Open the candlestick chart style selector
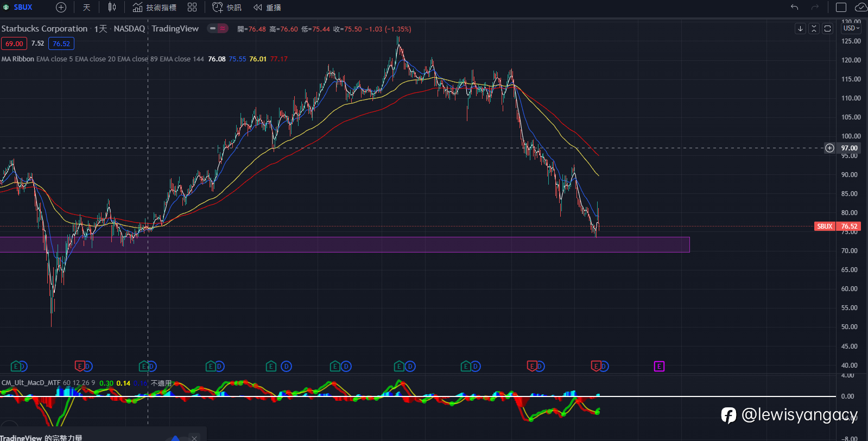 [112, 8]
